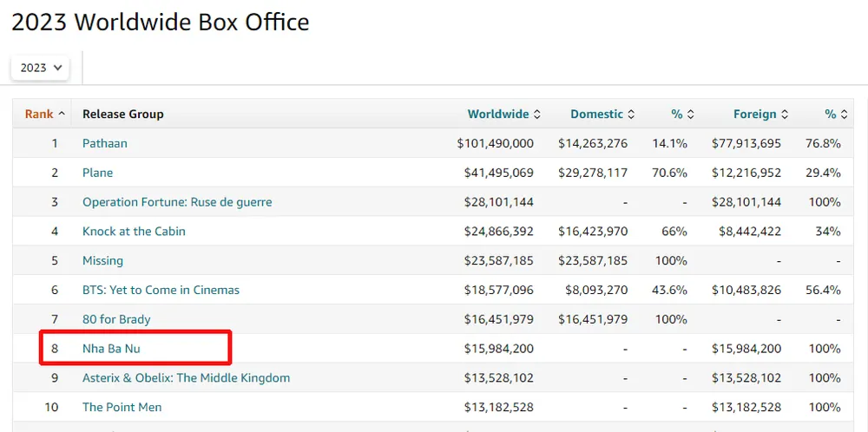The image size is (868, 432).
Task: Sort by Domestic gross column
Action: [602, 114]
